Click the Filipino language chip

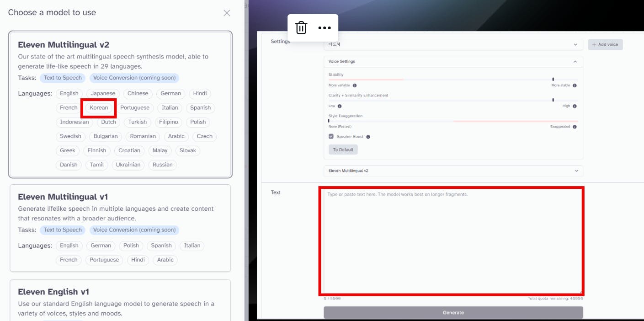pyautogui.click(x=169, y=122)
